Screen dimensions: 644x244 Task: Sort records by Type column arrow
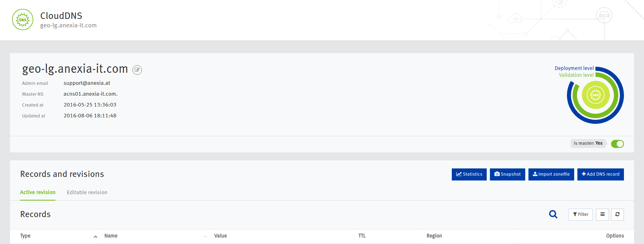95,236
